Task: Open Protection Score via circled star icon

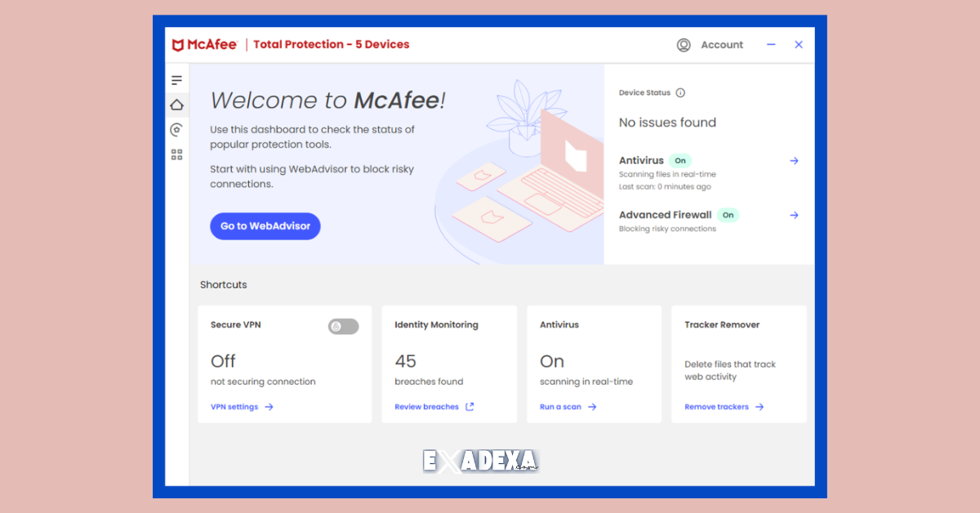Action: tap(176, 129)
